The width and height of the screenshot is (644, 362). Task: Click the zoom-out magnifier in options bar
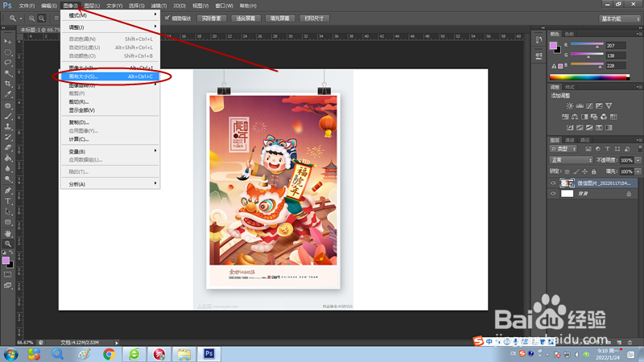(42, 19)
